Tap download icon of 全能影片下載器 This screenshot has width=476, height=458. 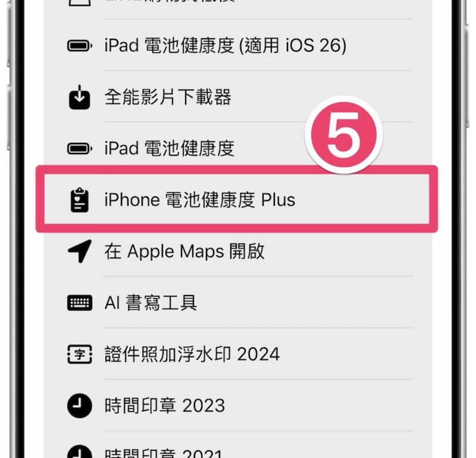click(x=80, y=97)
